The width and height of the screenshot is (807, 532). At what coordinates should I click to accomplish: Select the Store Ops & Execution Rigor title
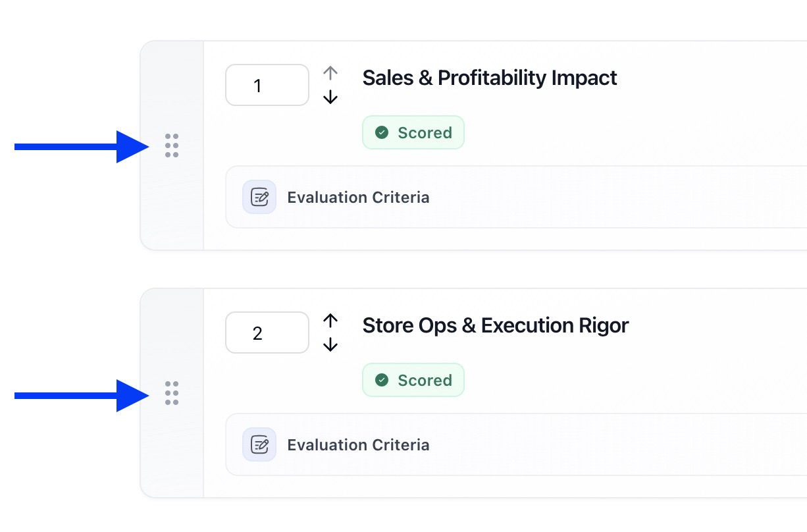(x=495, y=325)
